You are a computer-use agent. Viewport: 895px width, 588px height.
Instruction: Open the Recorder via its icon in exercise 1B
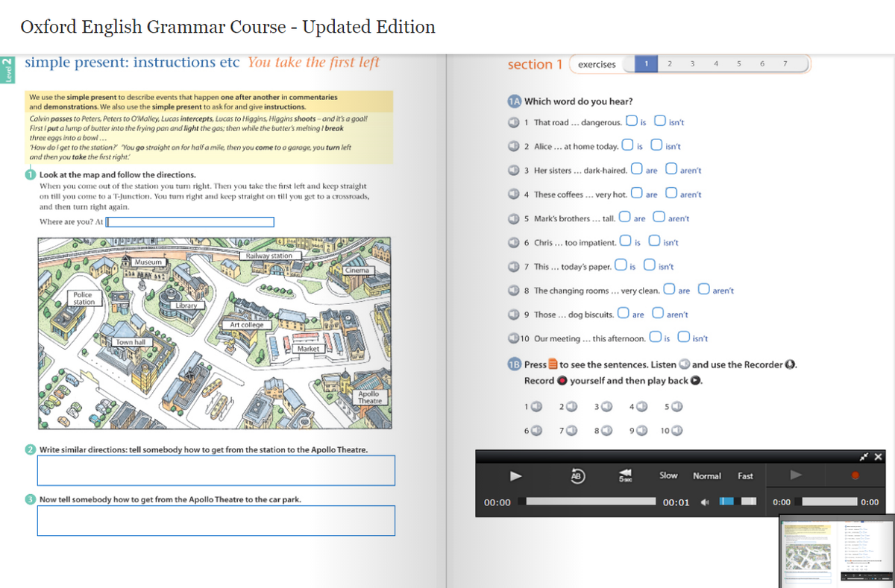point(790,364)
